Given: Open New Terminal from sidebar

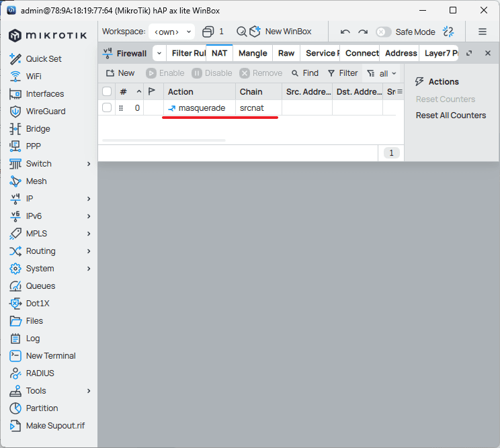Looking at the screenshot, I should (50, 356).
